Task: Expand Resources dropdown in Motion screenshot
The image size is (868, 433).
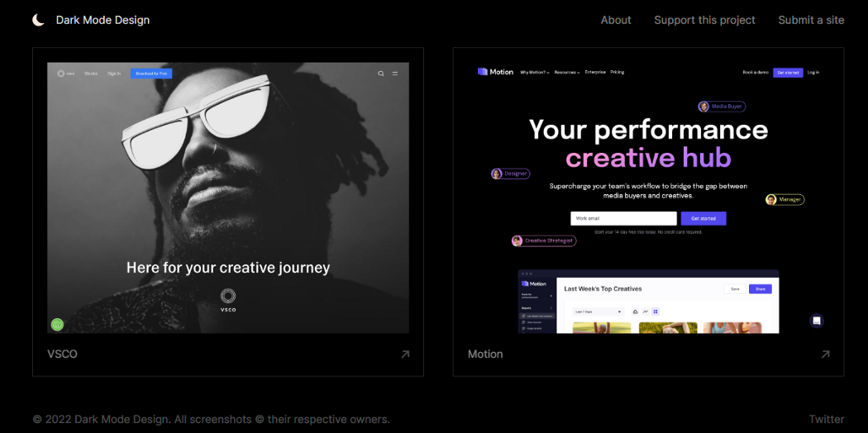Action: pos(567,73)
